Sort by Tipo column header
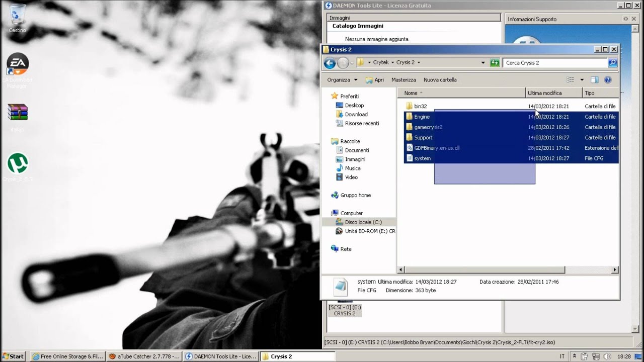This screenshot has width=644, height=362. coord(601,93)
